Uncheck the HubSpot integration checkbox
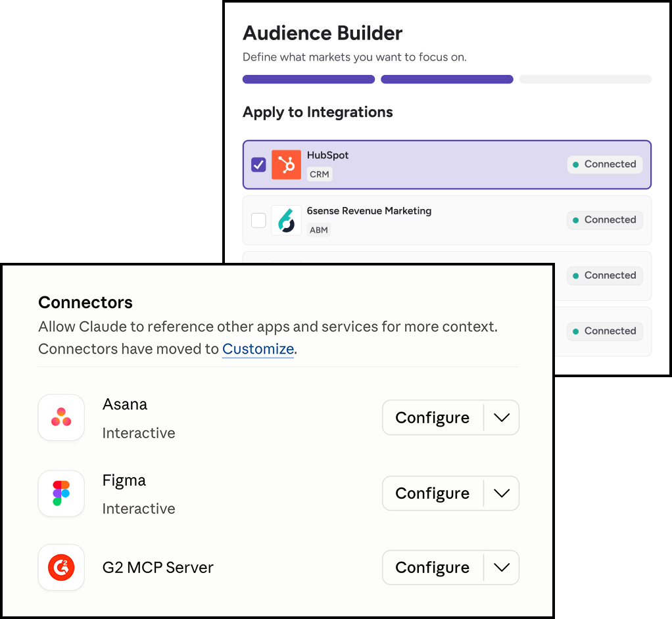Screen dimensions: 672x619 click(258, 164)
